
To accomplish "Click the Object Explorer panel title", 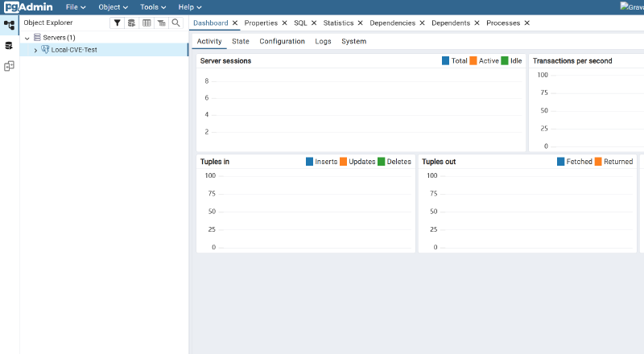I will [48, 23].
